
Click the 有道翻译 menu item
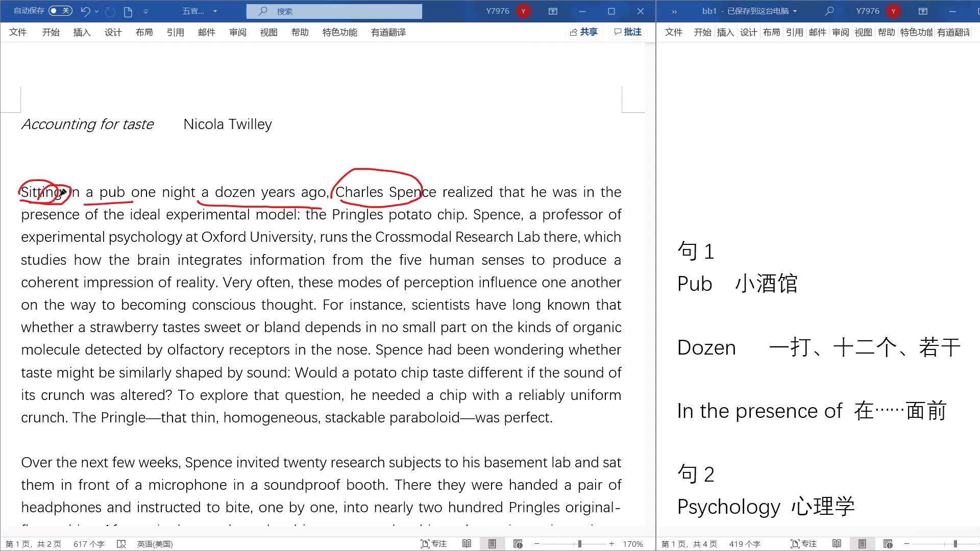[x=388, y=32]
